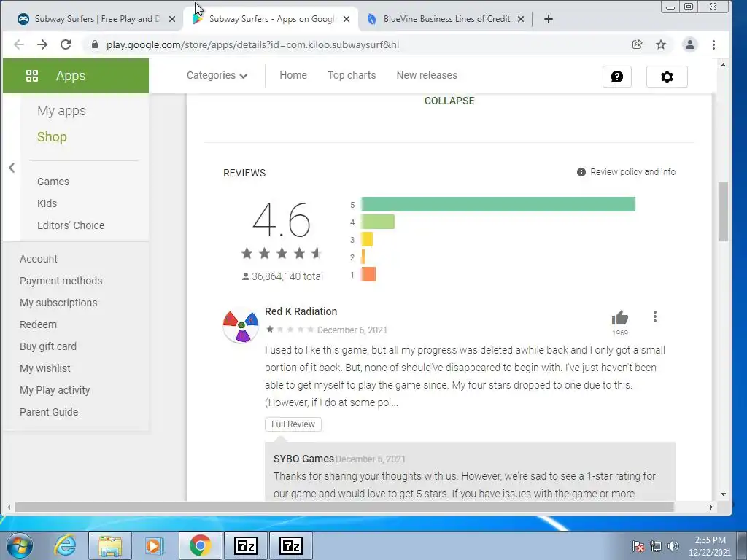
Task: Open Top charts
Action: [352, 75]
